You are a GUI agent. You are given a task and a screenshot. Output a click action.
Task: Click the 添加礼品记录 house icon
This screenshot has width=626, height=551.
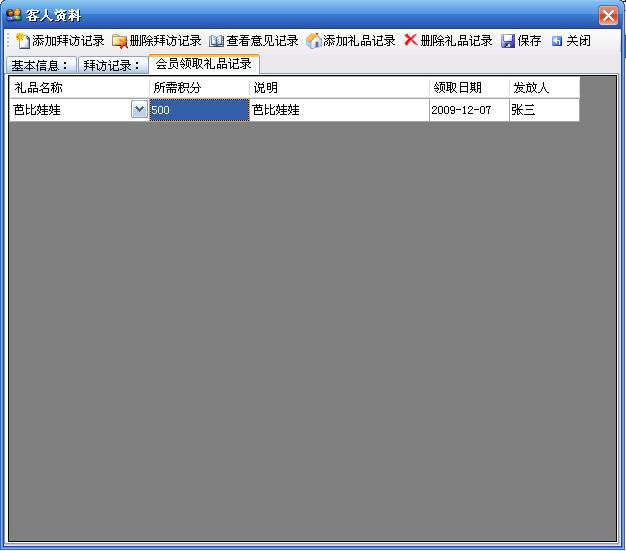pos(314,41)
